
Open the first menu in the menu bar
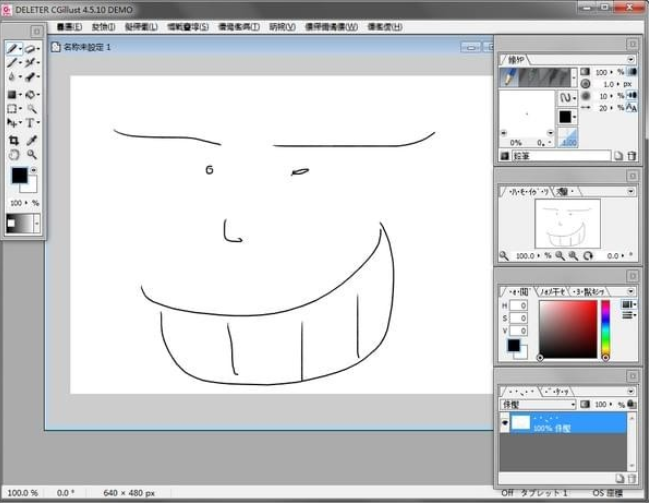coord(71,27)
